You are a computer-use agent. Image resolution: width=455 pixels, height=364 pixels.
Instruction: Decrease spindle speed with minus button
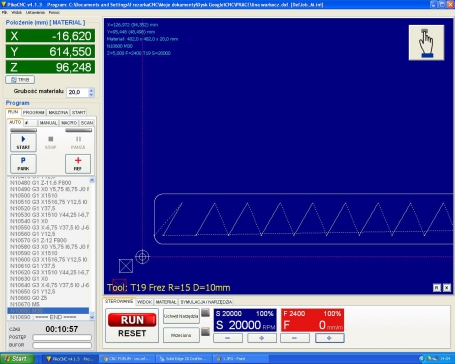click(x=228, y=338)
